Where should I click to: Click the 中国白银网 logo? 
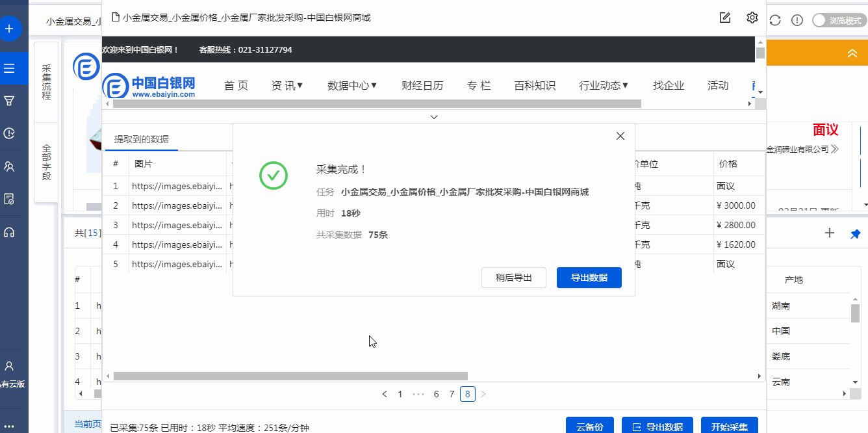pos(149,86)
